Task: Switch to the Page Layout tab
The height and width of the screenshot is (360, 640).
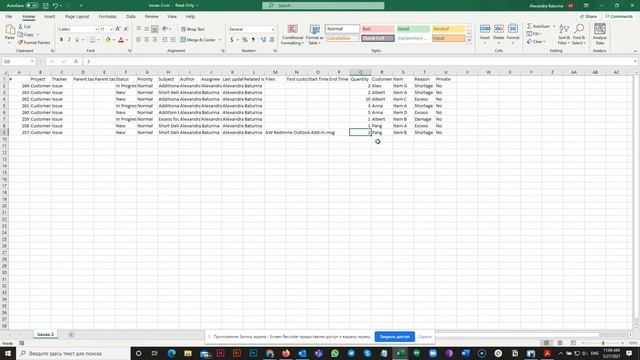Action: [x=77, y=17]
